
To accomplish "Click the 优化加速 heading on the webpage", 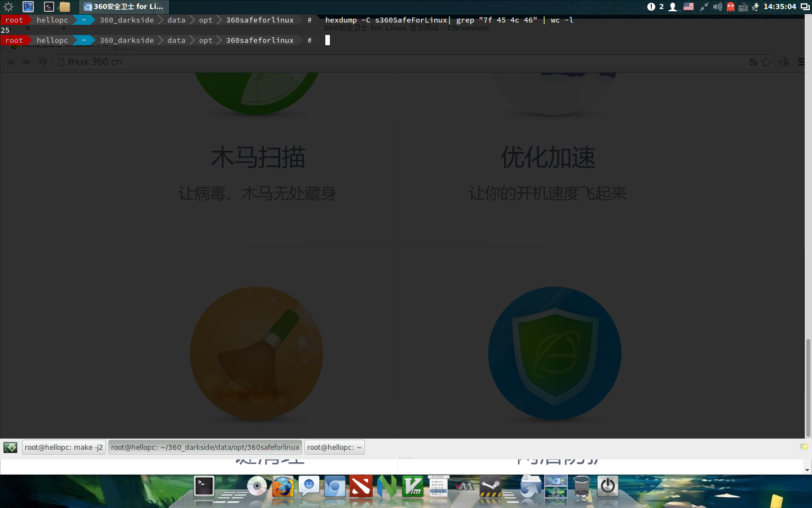I will (548, 157).
